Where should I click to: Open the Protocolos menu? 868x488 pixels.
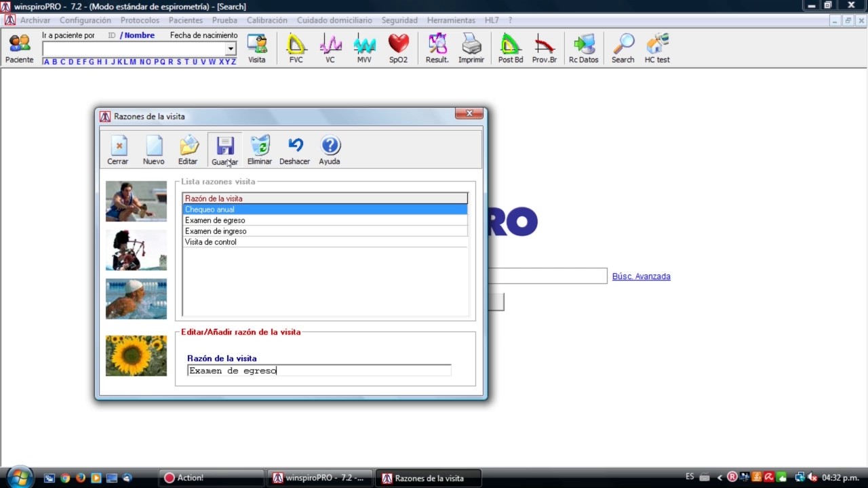(x=140, y=20)
